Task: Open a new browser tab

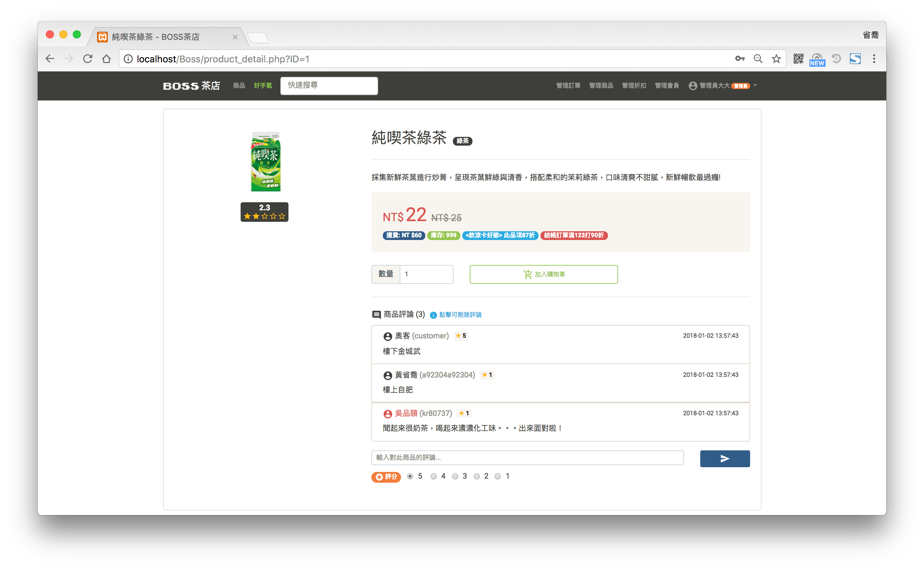Action: pos(258,38)
